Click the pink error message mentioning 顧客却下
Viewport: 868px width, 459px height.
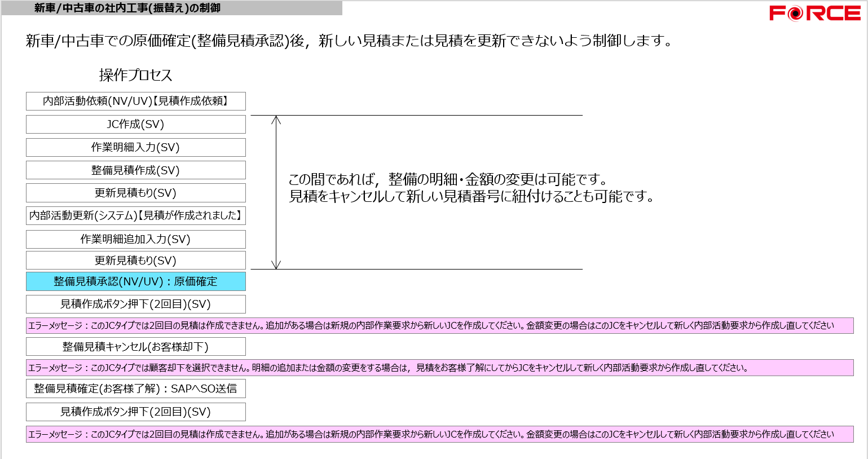(439, 368)
